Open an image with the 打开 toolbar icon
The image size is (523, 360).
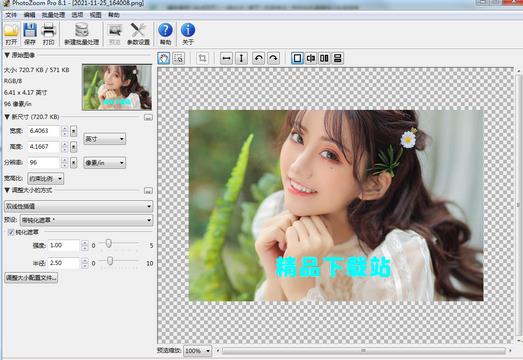click(11, 34)
